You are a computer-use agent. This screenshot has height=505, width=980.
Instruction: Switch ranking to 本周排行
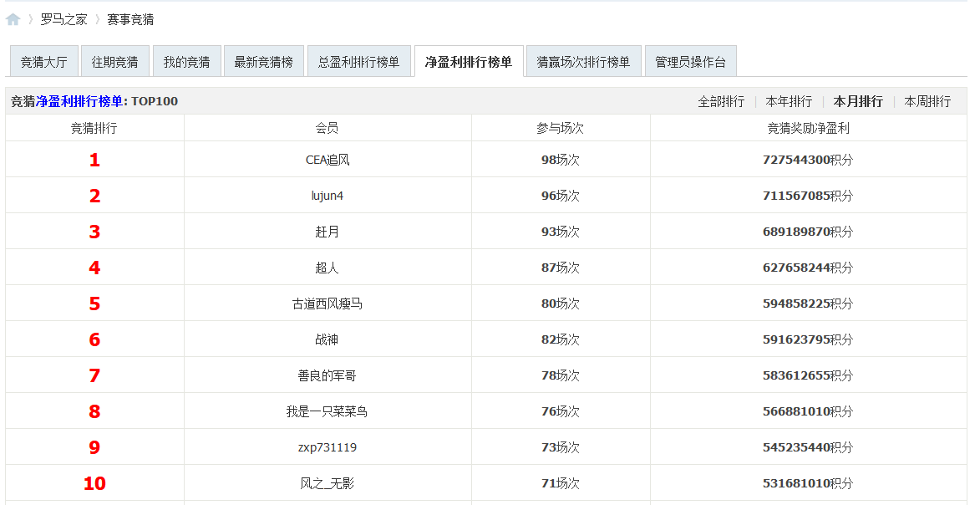pos(928,100)
